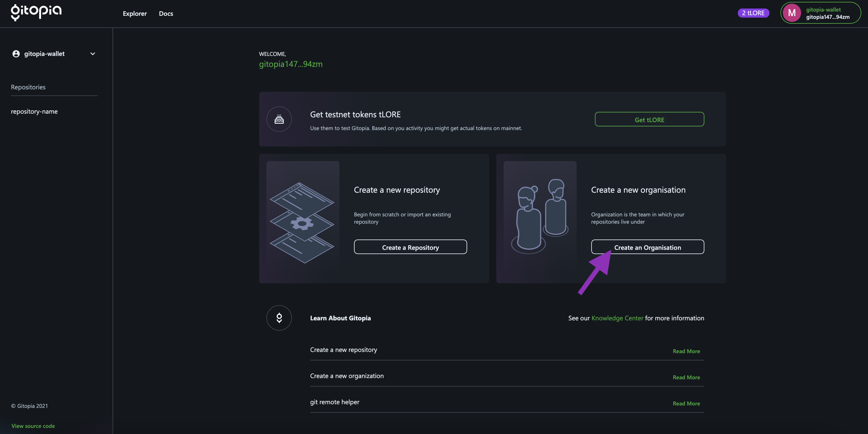Click the 'Create a new organisation' card heading
This screenshot has width=868, height=434.
pyautogui.click(x=638, y=190)
